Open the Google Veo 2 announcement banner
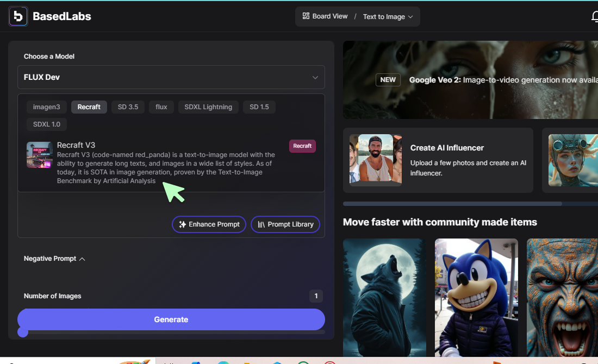The image size is (598, 364). coord(470,80)
